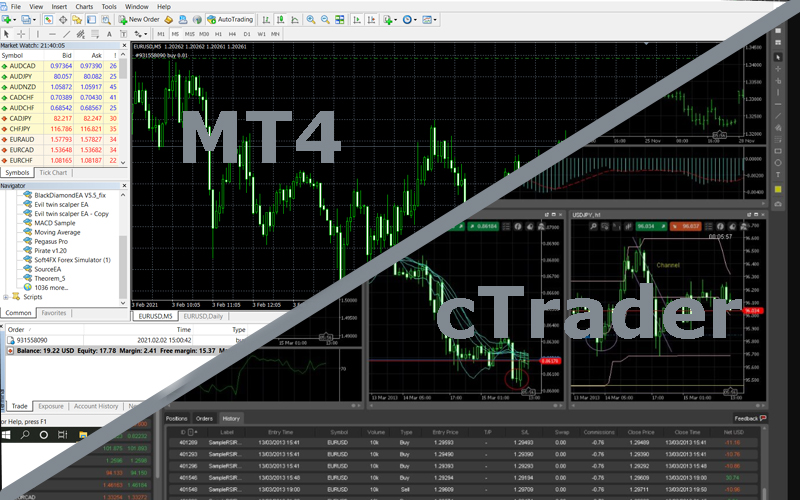The height and width of the screenshot is (500, 800).
Task: Open the Charts menu
Action: pos(84,6)
